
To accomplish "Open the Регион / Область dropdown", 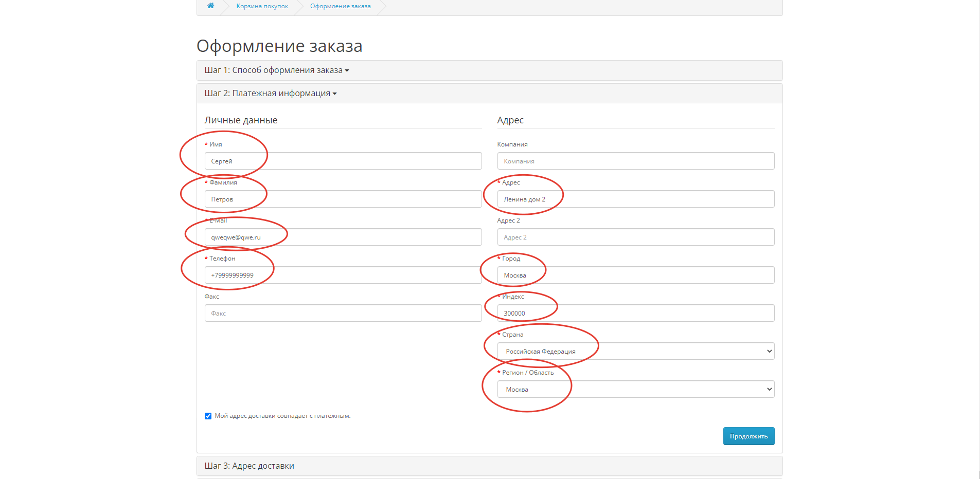I will tap(635, 390).
